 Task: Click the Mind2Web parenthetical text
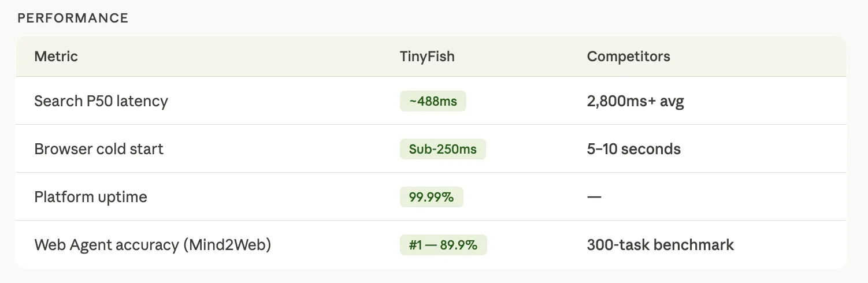pos(227,245)
